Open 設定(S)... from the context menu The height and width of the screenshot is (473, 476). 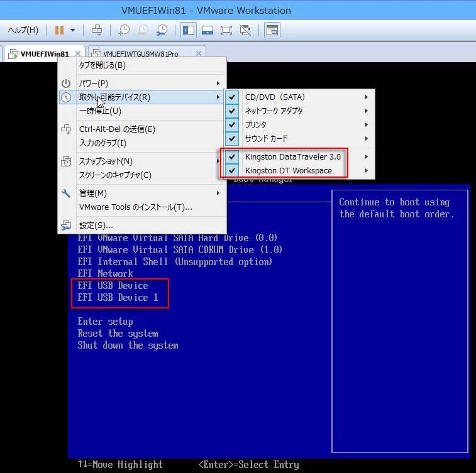click(142, 226)
